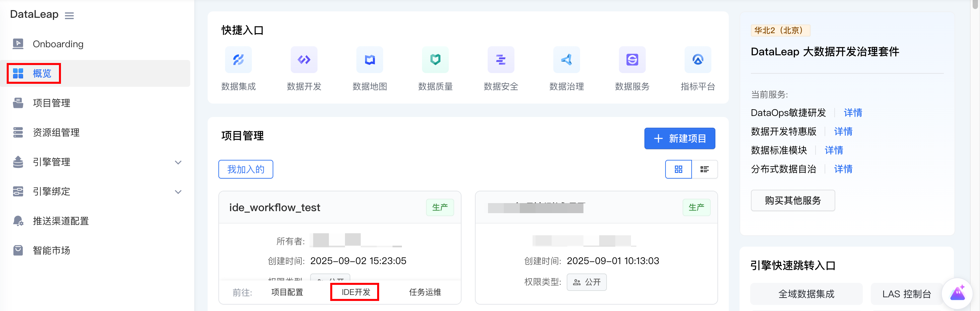Click the 项目管理 sidebar icon
980x311 pixels.
pyautogui.click(x=18, y=103)
